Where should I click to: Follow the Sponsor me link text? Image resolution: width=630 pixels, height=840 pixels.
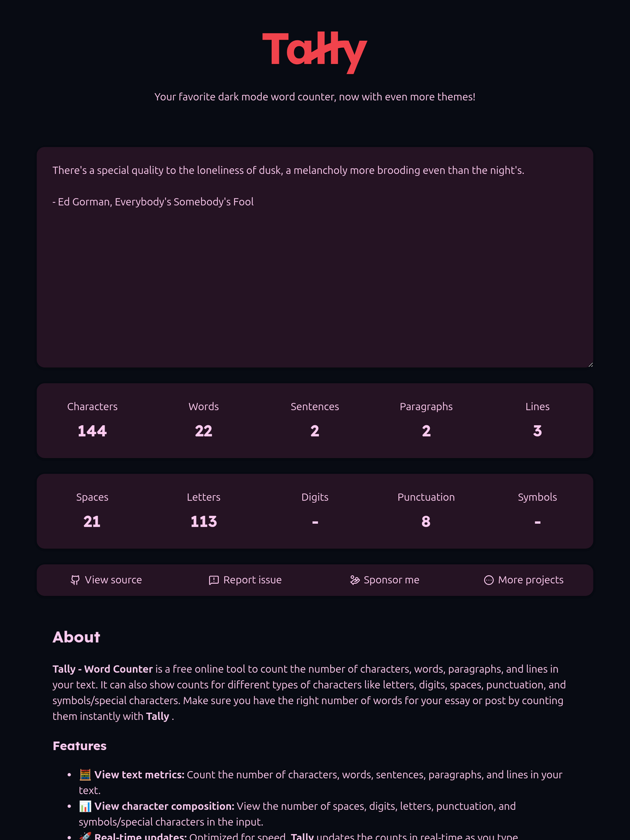click(x=391, y=580)
